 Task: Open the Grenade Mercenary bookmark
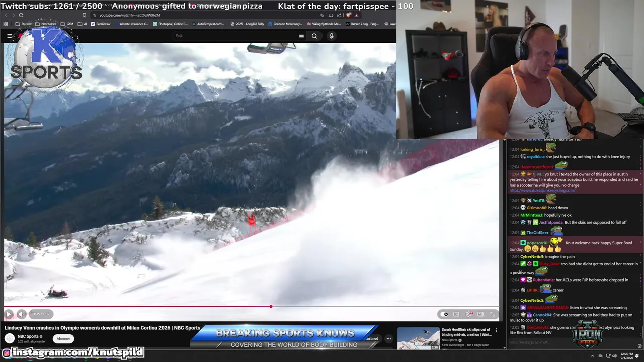coord(285,24)
